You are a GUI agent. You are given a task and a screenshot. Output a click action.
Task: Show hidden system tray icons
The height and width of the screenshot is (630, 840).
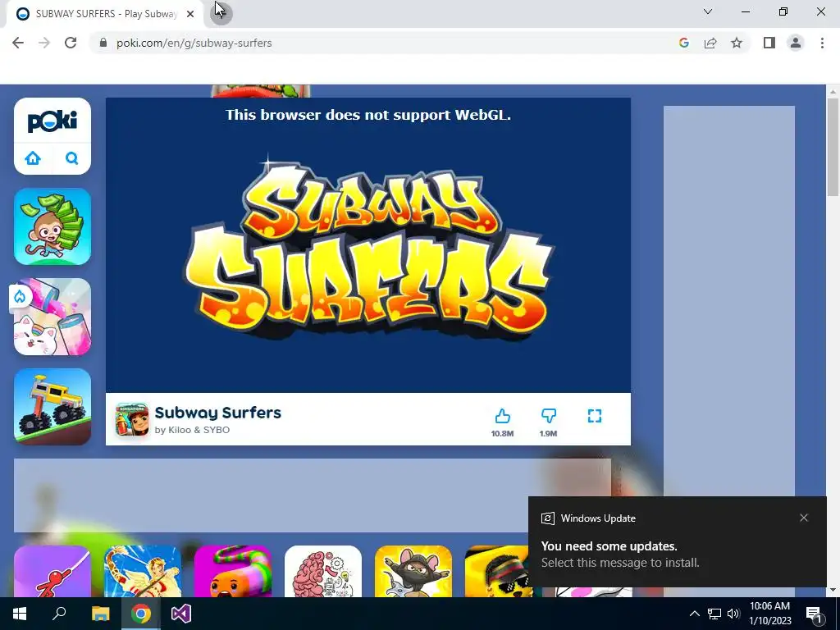click(694, 614)
